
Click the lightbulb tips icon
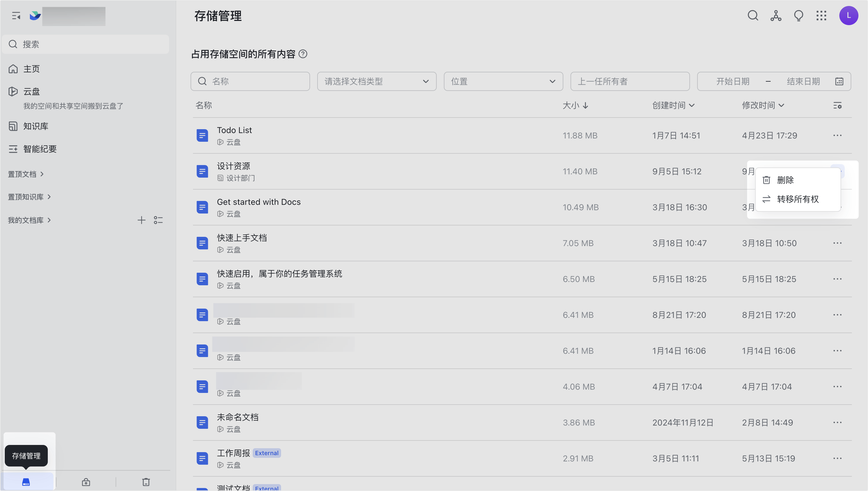799,16
